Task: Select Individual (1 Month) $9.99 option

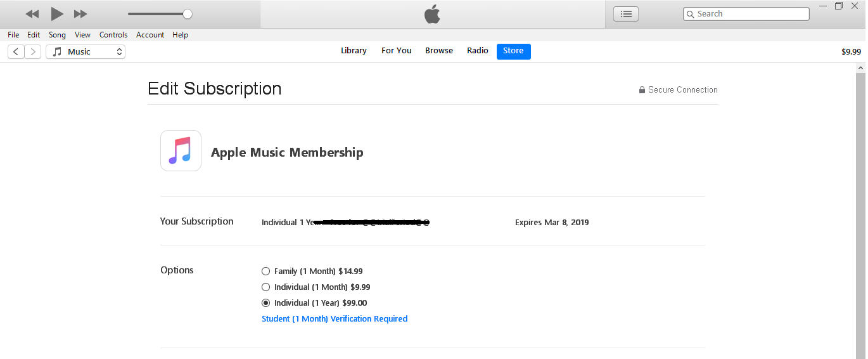Action: point(266,287)
